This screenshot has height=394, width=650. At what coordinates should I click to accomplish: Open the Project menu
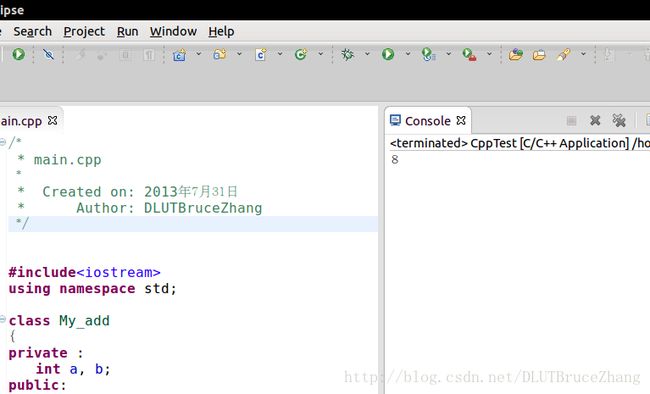coord(84,32)
